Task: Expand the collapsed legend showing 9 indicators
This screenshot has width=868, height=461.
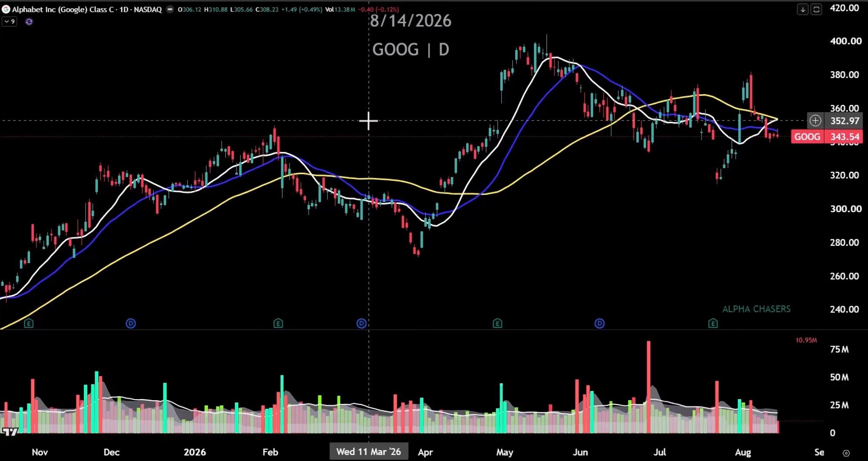Action: 10,21
